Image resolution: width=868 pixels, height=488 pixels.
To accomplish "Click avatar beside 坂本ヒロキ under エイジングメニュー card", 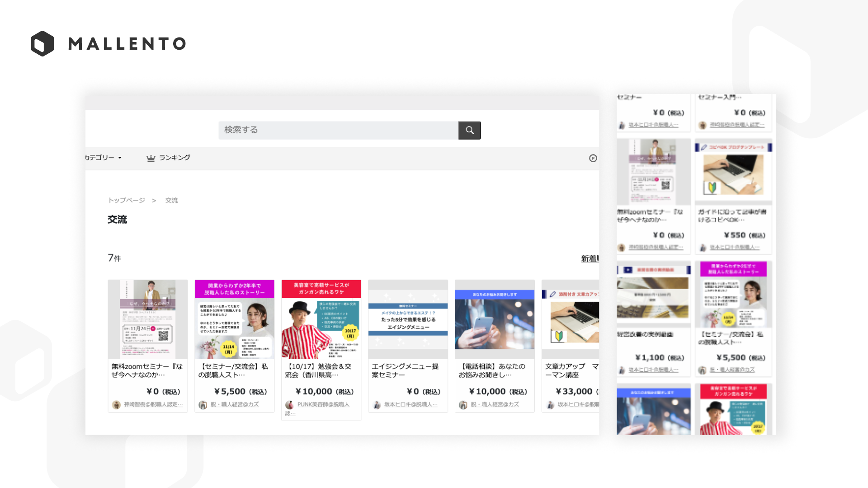I will [x=377, y=404].
